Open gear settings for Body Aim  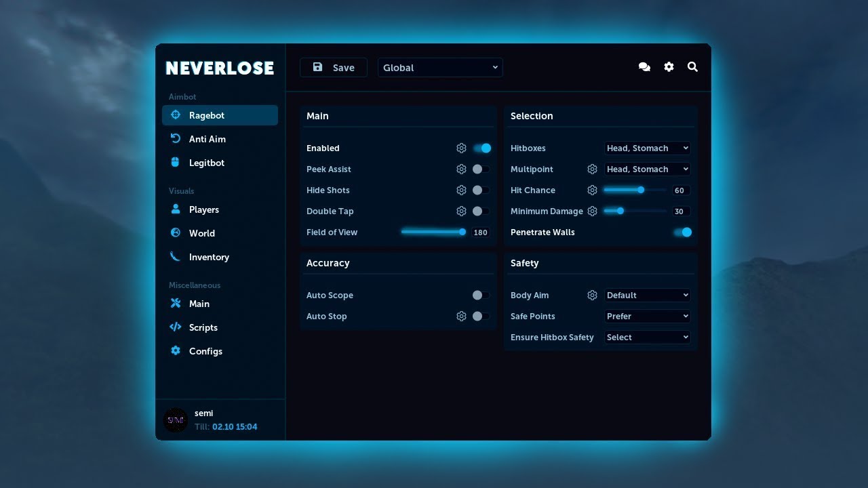(592, 295)
